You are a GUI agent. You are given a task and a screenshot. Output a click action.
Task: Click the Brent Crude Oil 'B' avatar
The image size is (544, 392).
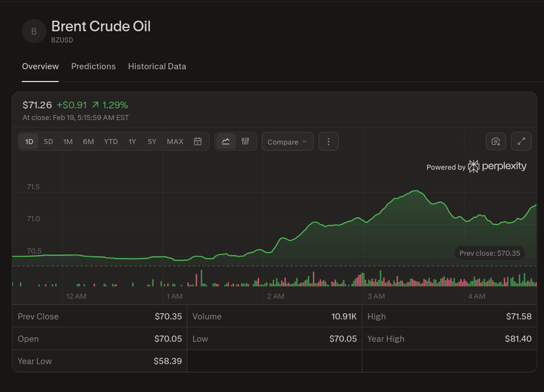[x=34, y=32]
